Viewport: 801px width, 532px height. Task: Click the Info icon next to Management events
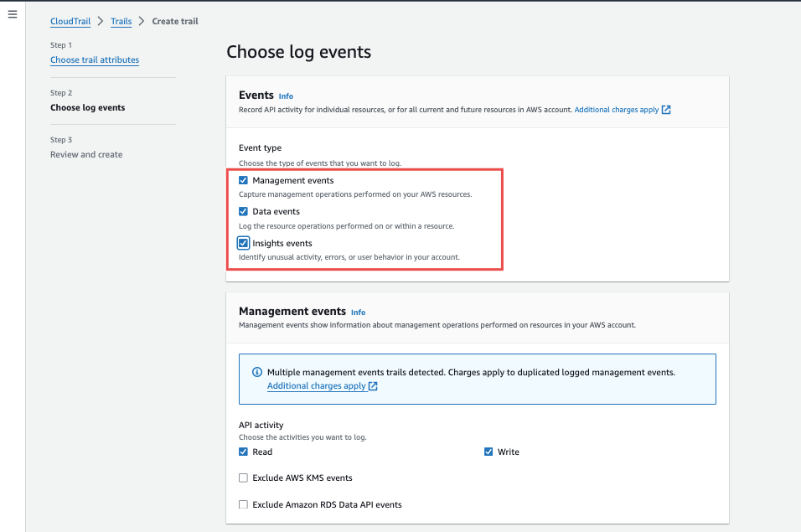point(358,312)
